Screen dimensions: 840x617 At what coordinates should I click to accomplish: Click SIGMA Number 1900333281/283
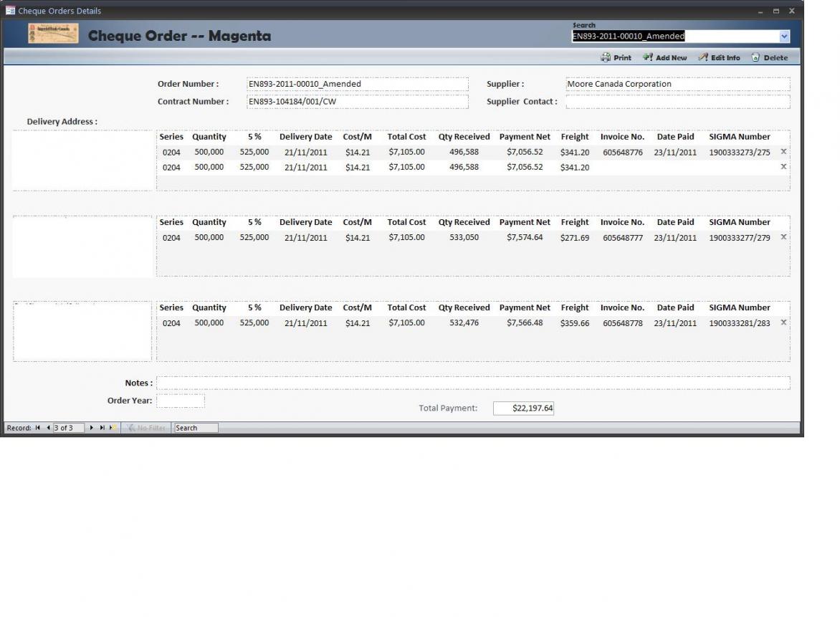coord(739,323)
